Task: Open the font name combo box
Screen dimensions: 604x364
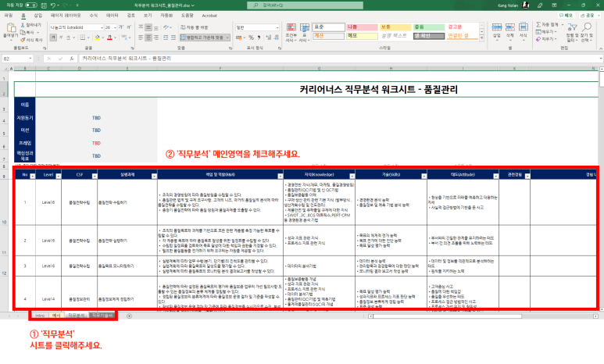Action: [x=77, y=27]
